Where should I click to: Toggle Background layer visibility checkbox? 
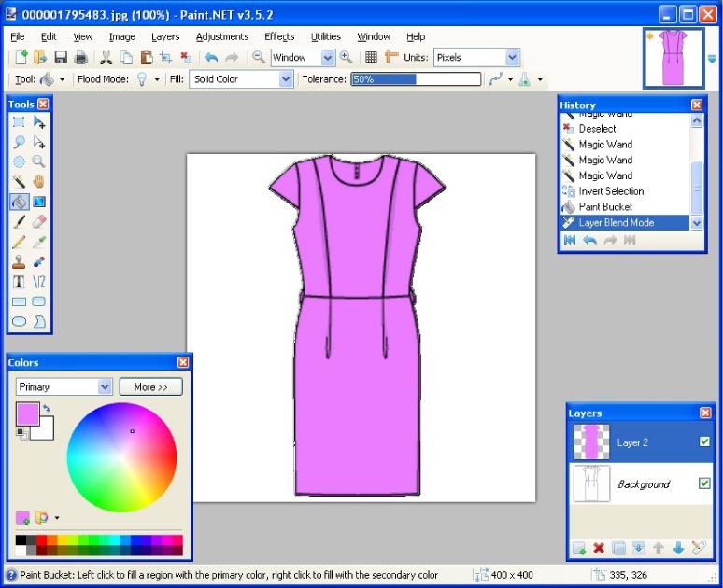point(704,483)
